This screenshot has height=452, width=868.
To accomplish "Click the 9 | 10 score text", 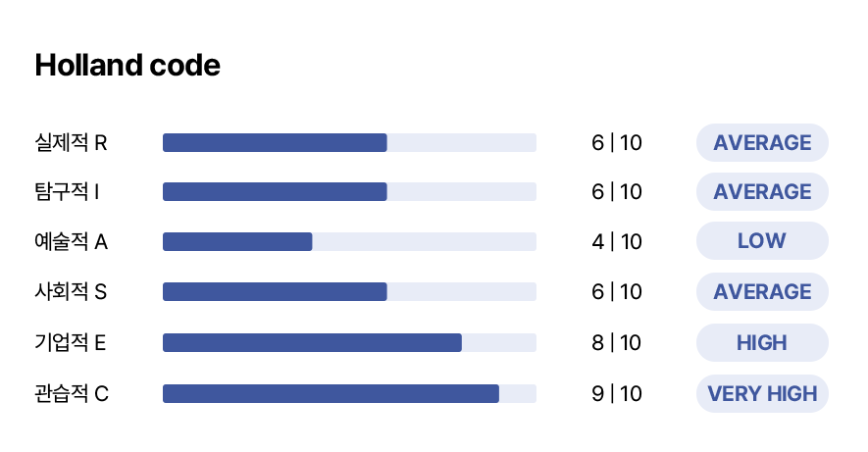I will [616, 394].
